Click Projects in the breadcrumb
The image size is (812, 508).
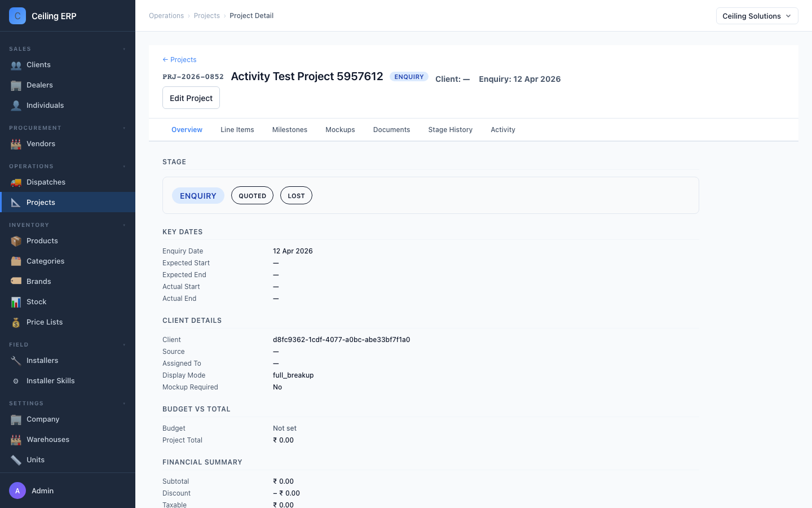(207, 16)
